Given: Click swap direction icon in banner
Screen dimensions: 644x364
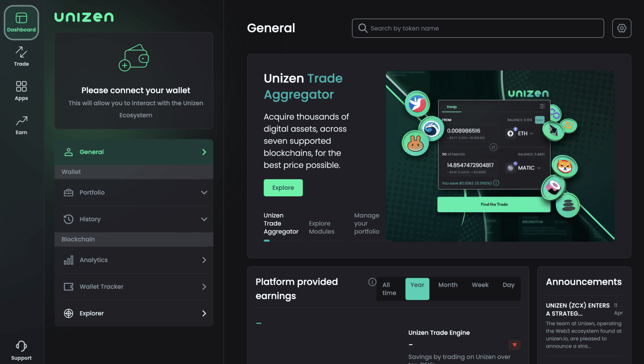Looking at the screenshot, I should (x=493, y=147).
